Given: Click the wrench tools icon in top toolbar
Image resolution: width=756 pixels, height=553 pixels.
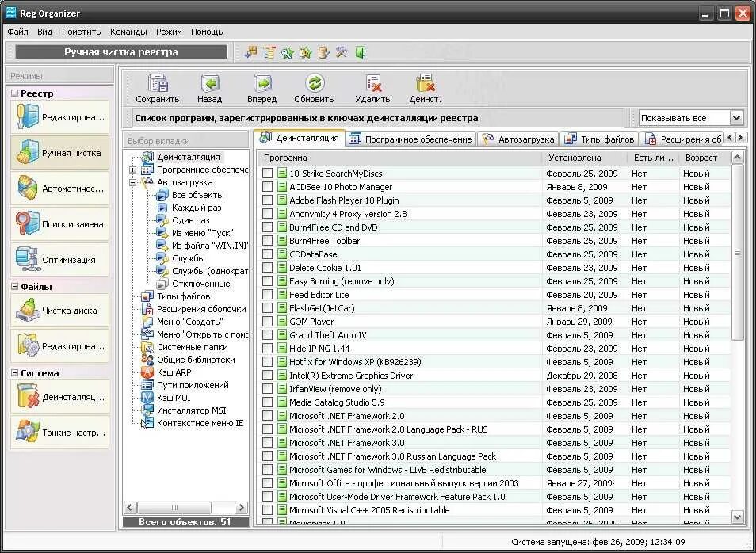Looking at the screenshot, I should [342, 52].
